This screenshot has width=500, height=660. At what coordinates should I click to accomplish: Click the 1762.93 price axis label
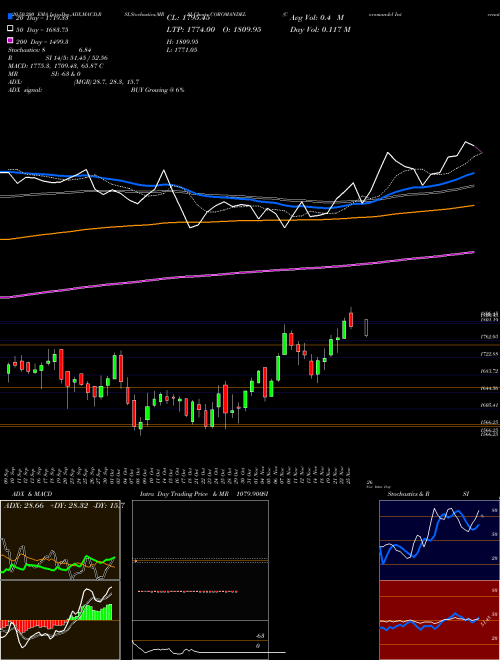[489, 336]
